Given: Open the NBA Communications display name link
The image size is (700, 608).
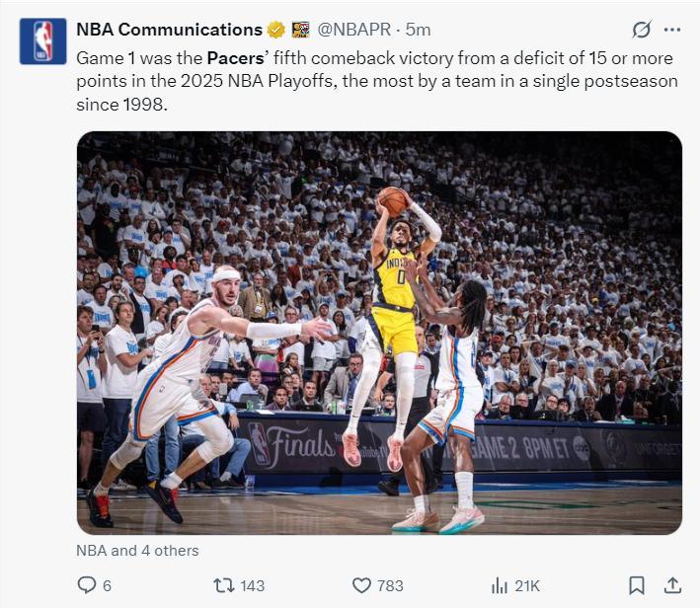Looking at the screenshot, I should click(169, 30).
